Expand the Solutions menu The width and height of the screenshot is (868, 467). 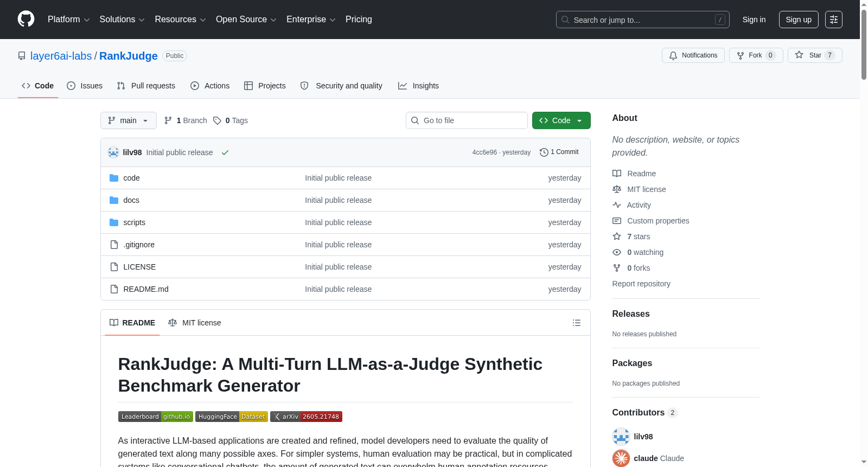122,20
